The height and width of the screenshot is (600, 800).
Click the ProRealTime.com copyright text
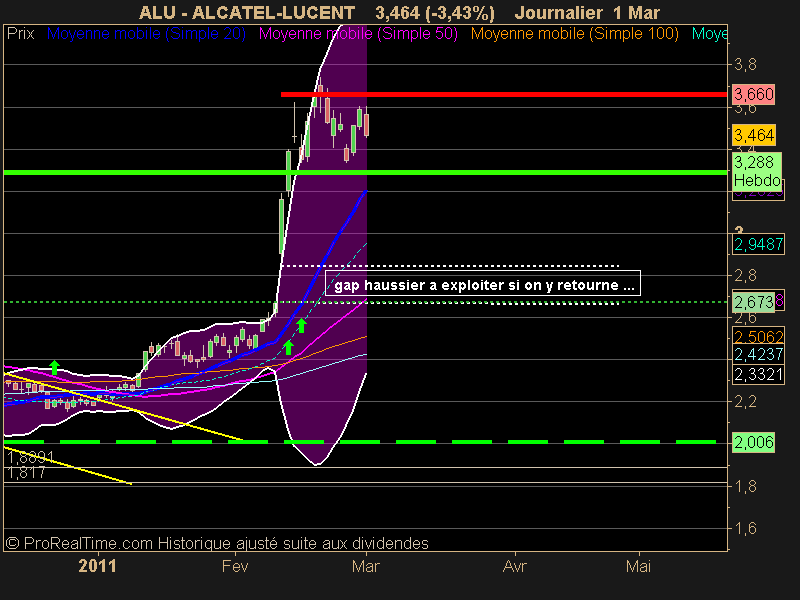coord(217,543)
